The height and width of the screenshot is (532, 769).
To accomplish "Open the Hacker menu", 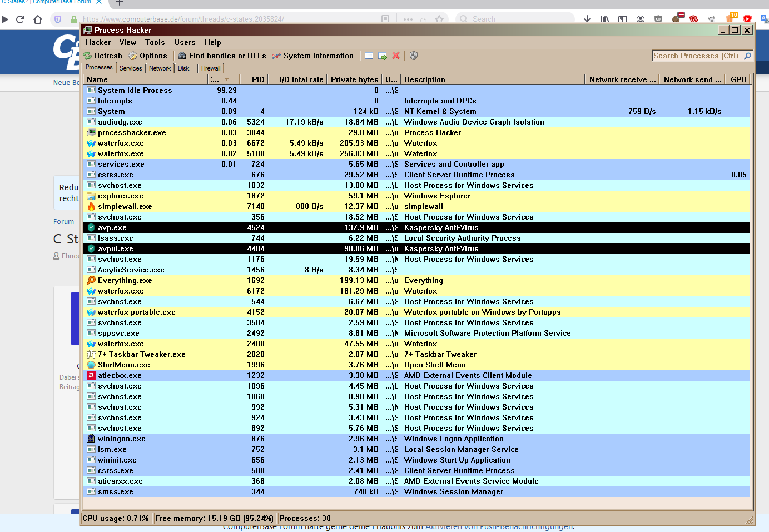I will pyautogui.click(x=98, y=42).
